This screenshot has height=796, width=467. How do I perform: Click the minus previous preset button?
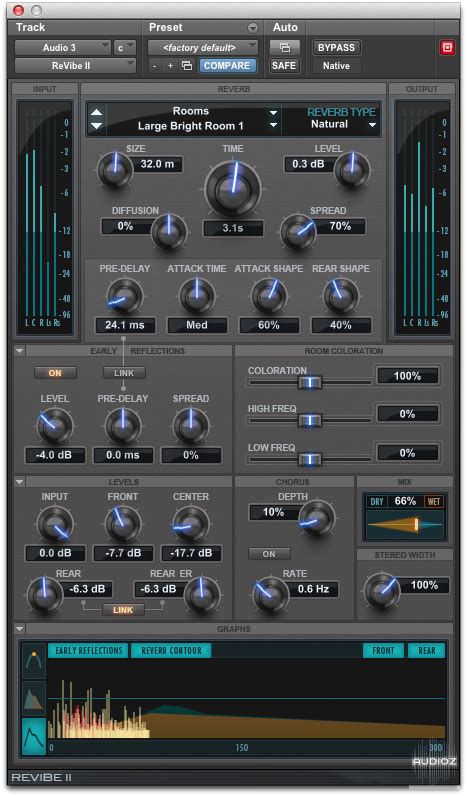pos(155,66)
